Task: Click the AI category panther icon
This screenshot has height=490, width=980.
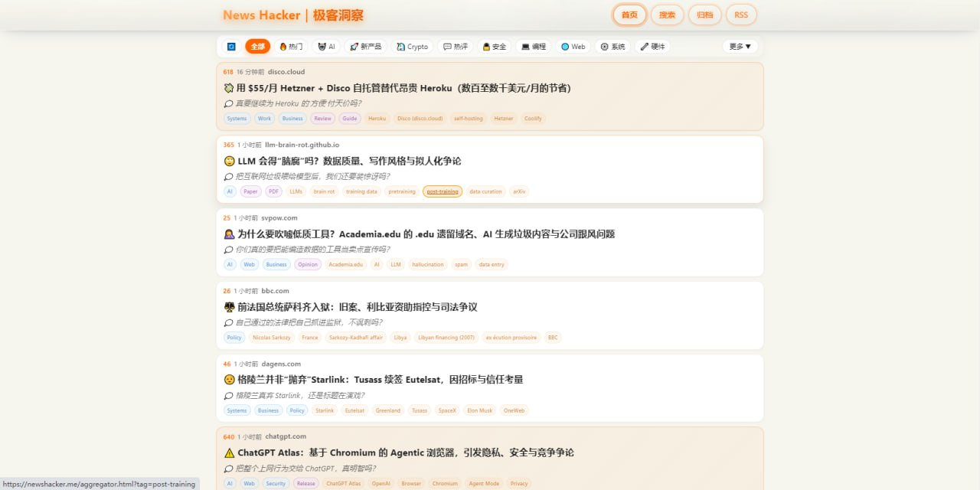Action: click(321, 46)
